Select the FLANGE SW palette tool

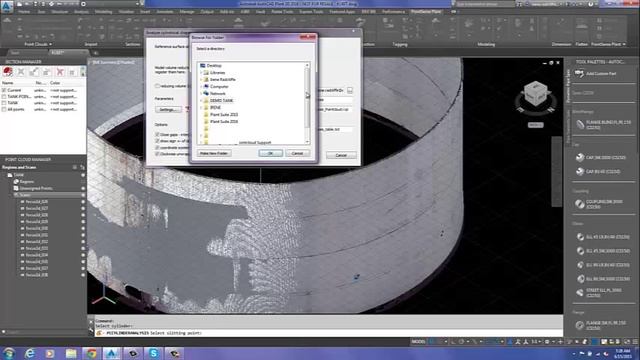tap(601, 325)
